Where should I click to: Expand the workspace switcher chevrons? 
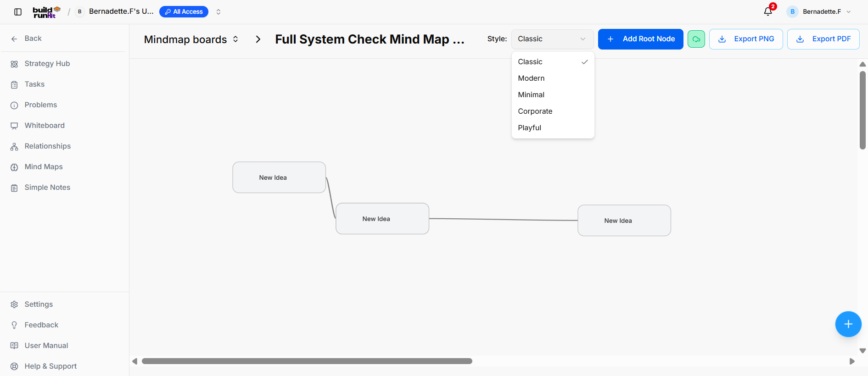point(218,12)
